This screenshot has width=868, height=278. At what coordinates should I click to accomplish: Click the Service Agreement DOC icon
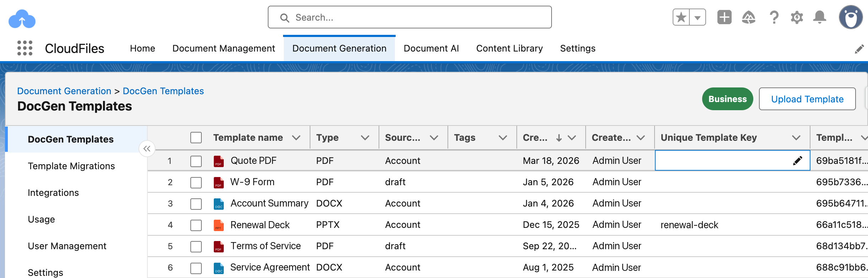pyautogui.click(x=219, y=268)
